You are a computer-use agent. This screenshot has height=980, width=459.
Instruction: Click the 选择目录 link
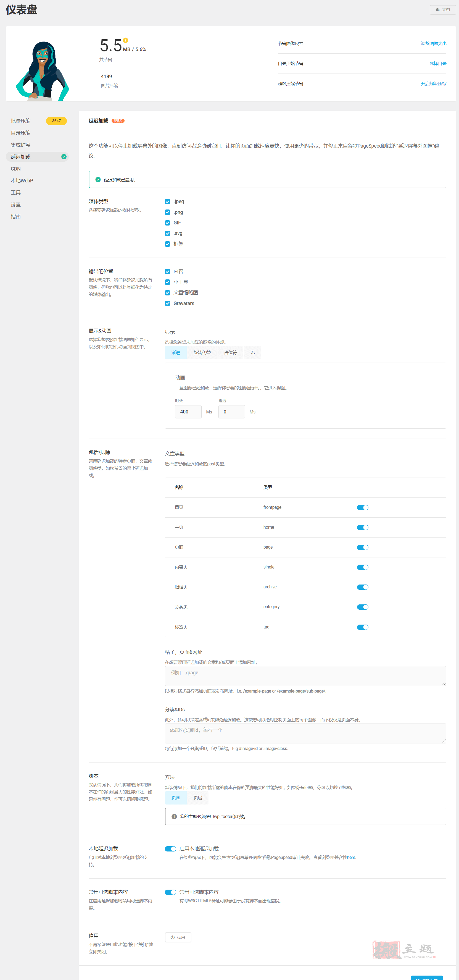[x=438, y=64]
